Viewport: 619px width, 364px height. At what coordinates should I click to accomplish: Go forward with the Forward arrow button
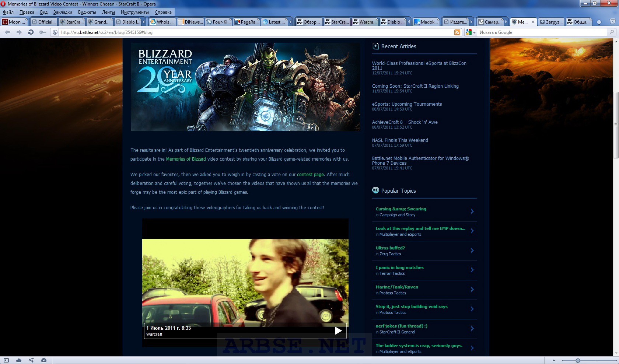(19, 32)
